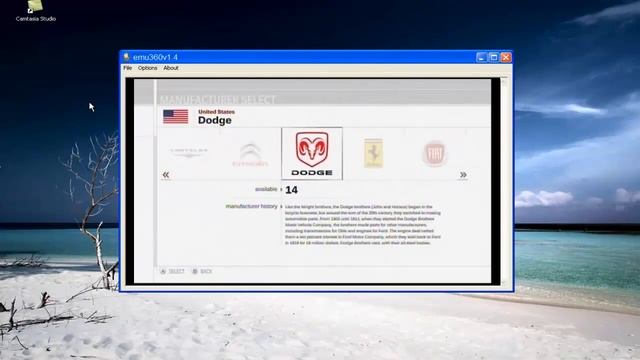Open the Camtasia Studio desktop shortcut
This screenshot has width=640, height=360.
click(36, 11)
